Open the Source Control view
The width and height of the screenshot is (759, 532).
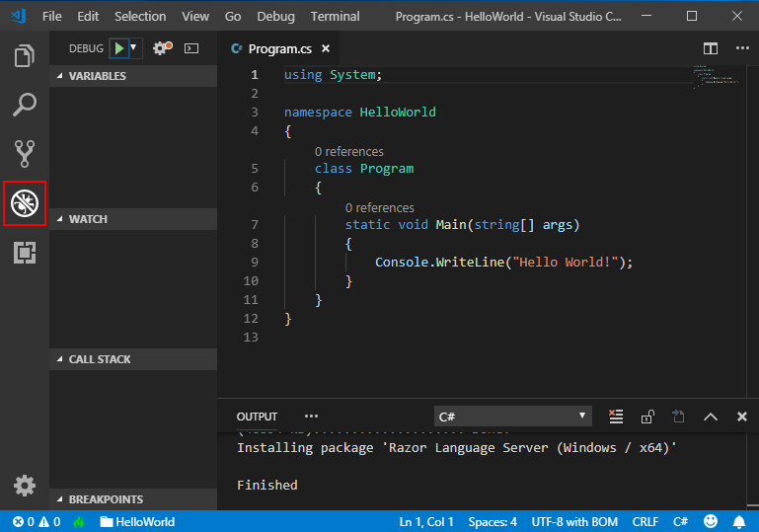tap(24, 153)
